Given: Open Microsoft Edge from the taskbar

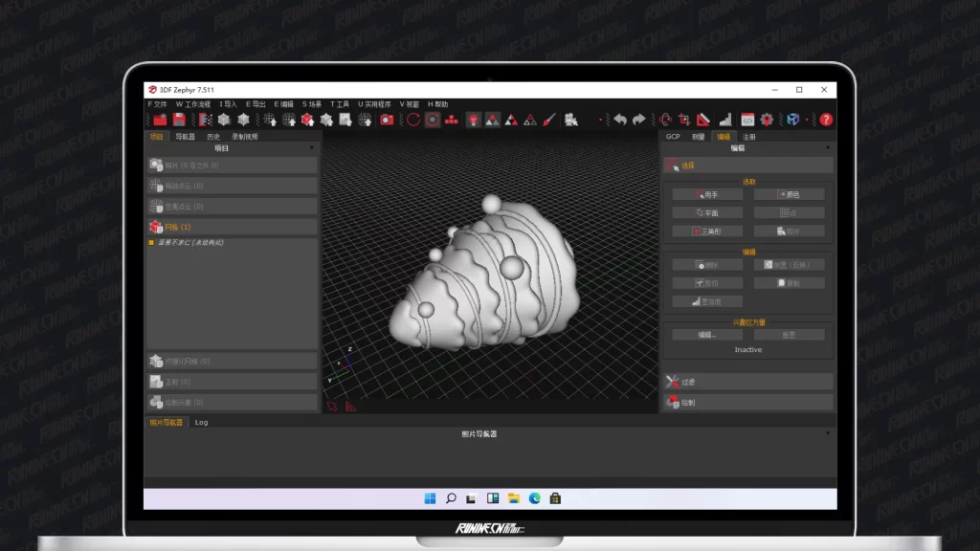Looking at the screenshot, I should [x=535, y=498].
